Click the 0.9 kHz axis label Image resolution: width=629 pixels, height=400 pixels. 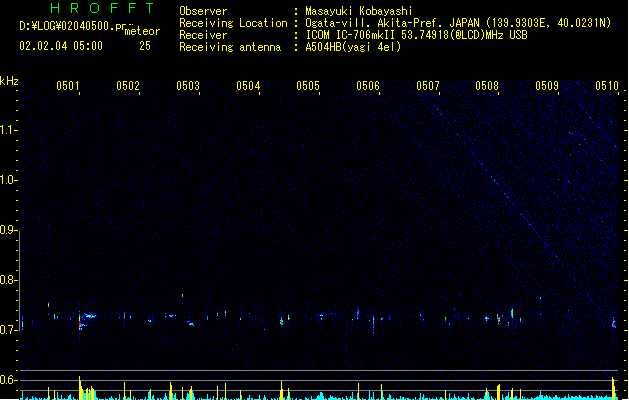tap(8, 230)
